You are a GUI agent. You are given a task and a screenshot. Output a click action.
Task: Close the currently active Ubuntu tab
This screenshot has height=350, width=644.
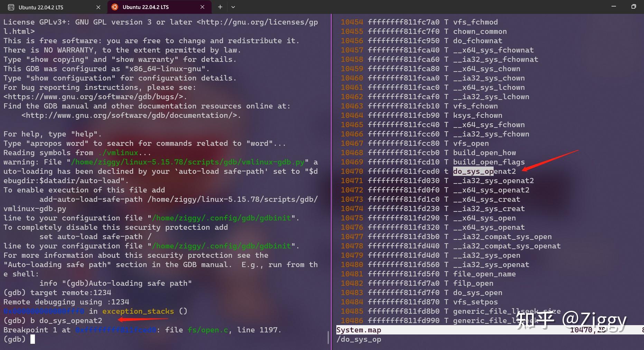click(203, 7)
